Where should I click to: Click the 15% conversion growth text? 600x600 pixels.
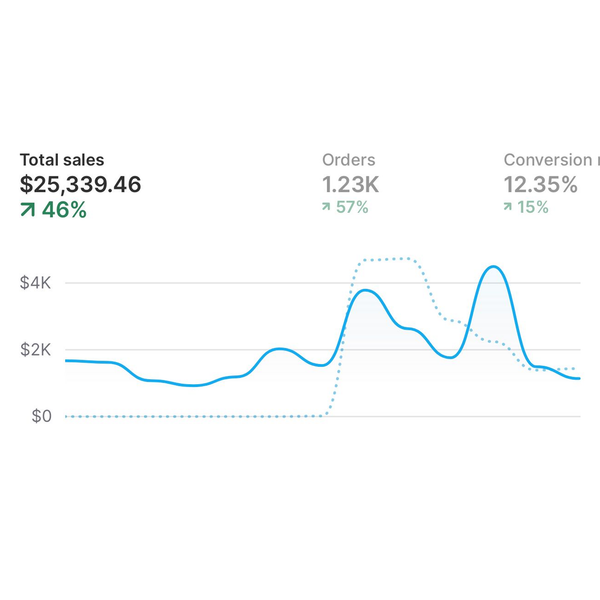(x=533, y=208)
